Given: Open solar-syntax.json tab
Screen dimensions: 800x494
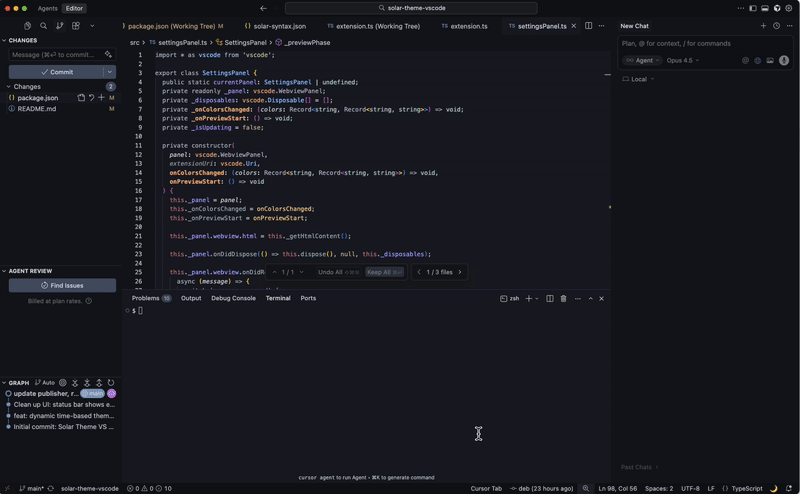Looking at the screenshot, I should point(275,26).
